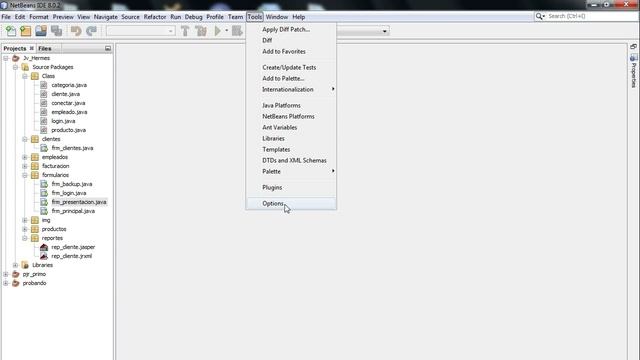Open the Window menu

(277, 17)
